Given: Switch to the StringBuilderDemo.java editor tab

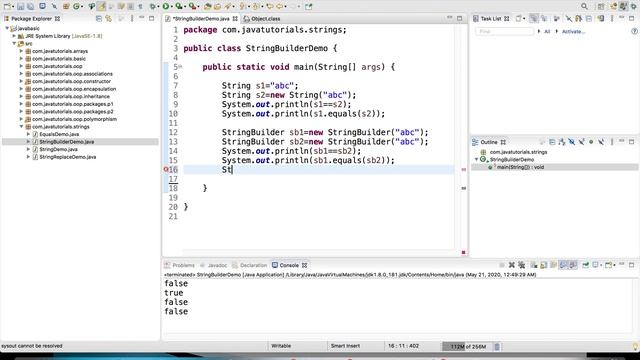Looking at the screenshot, I should [x=201, y=19].
